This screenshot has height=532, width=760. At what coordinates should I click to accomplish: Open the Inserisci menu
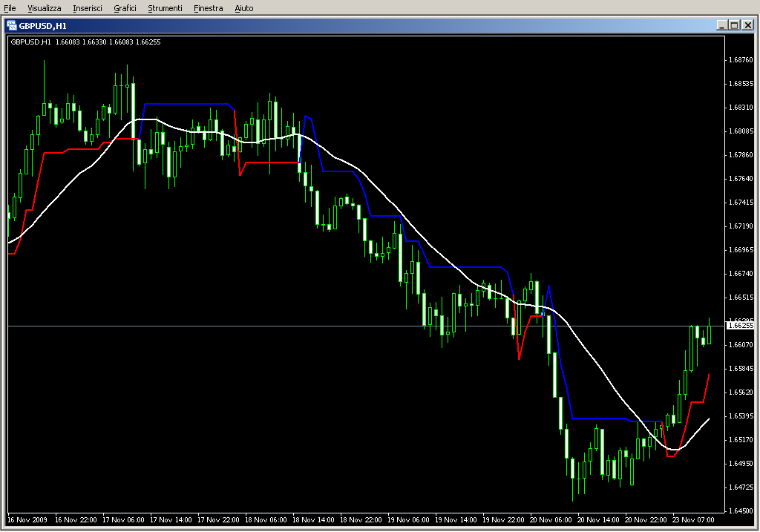[x=88, y=8]
